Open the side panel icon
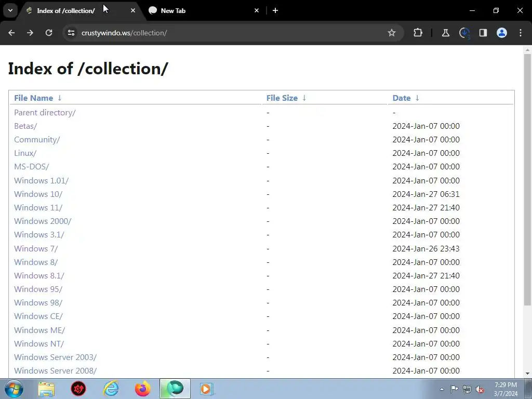Screen dimensions: 532x399 [483, 33]
